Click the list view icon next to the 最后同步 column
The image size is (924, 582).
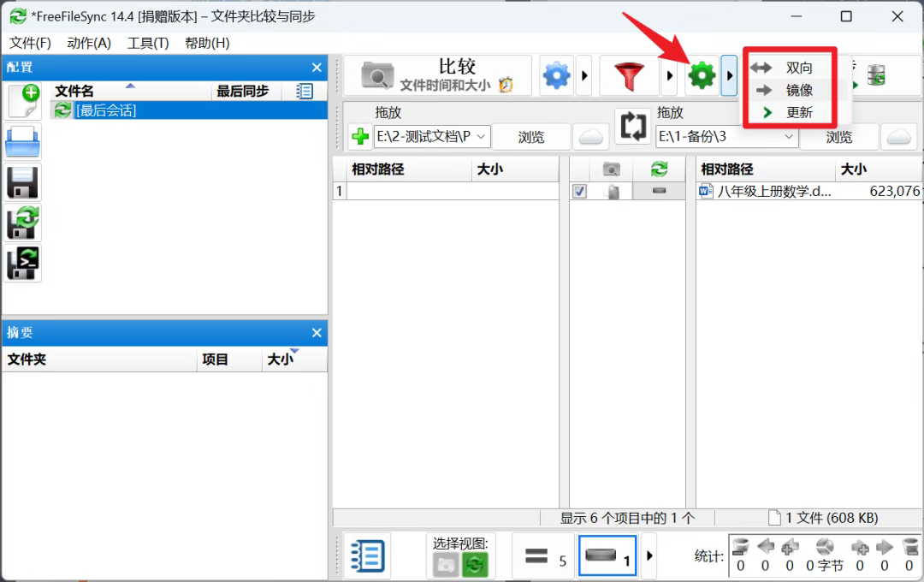pyautogui.click(x=305, y=91)
